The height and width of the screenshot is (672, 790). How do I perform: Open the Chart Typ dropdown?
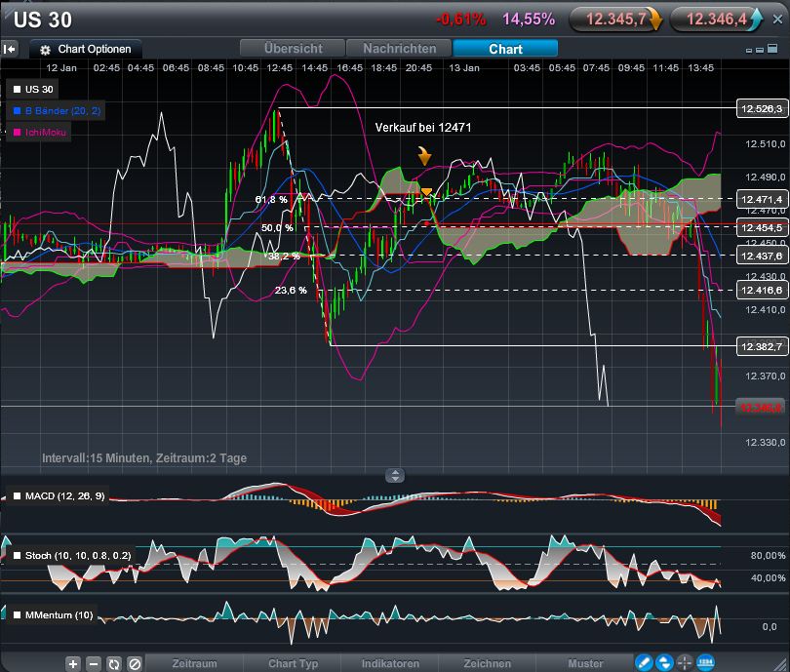click(x=292, y=663)
